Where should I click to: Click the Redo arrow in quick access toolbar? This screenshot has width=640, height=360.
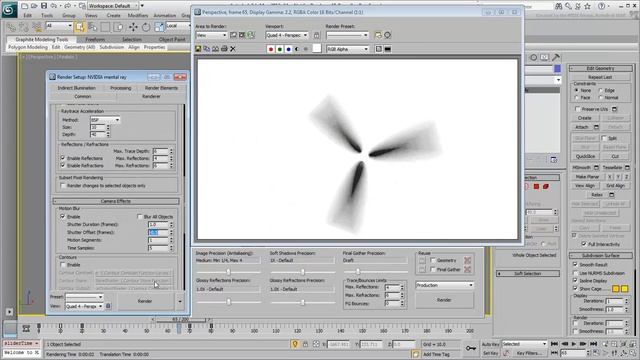point(68,6)
